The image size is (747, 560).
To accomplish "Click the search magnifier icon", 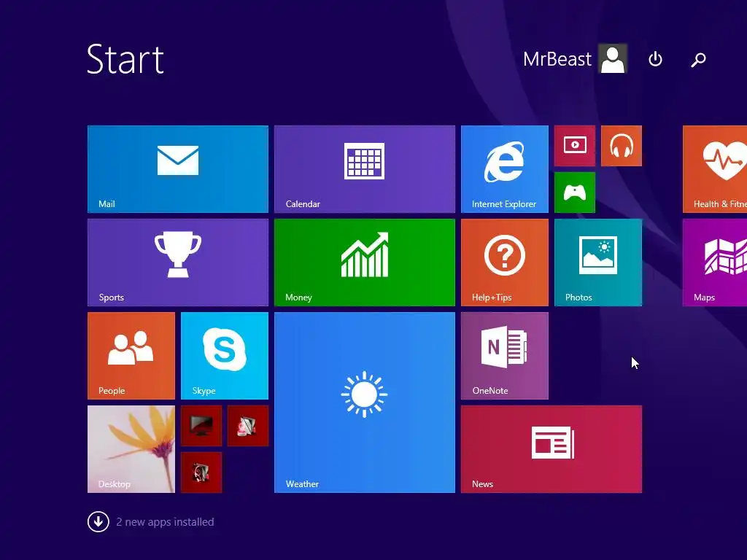I will [698, 60].
